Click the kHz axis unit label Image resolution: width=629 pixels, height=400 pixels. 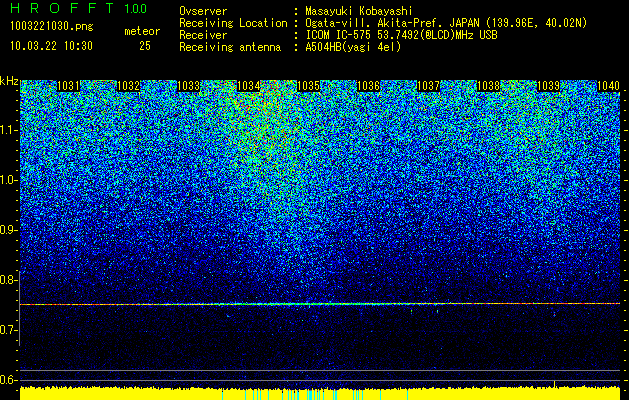(9, 81)
